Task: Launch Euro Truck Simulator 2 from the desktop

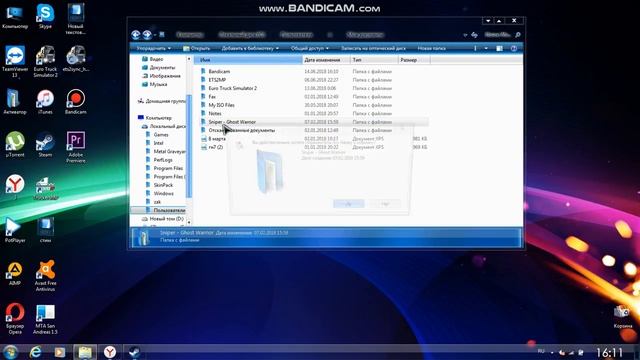Action: 45,61
